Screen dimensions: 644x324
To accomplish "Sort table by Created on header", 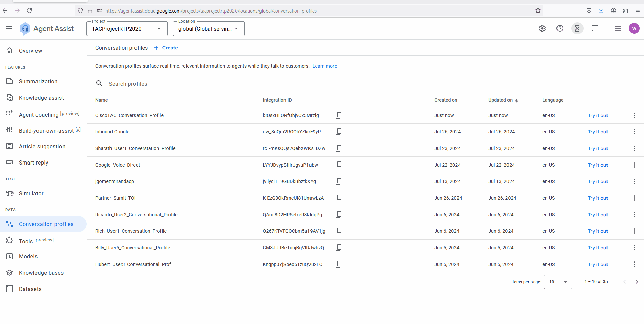I will (446, 100).
